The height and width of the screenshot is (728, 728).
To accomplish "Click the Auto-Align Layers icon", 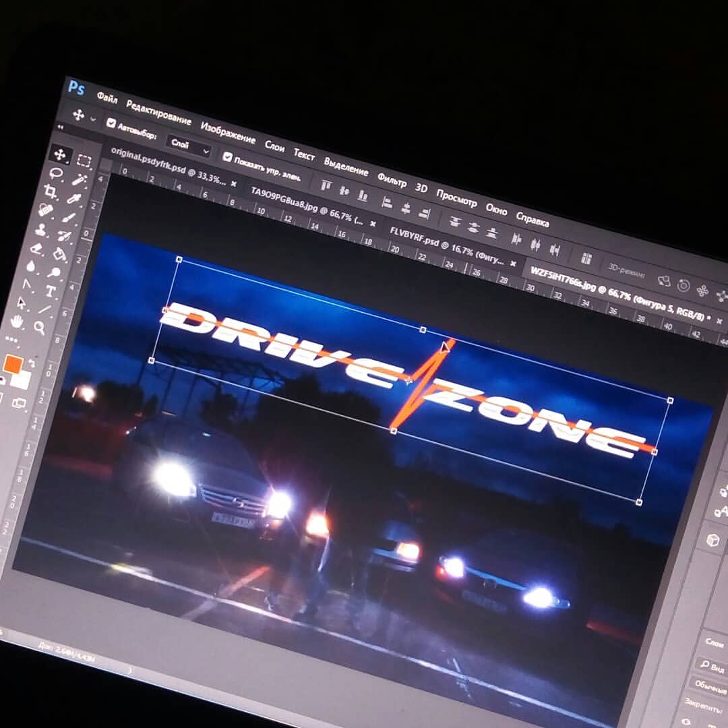I will 586,259.
